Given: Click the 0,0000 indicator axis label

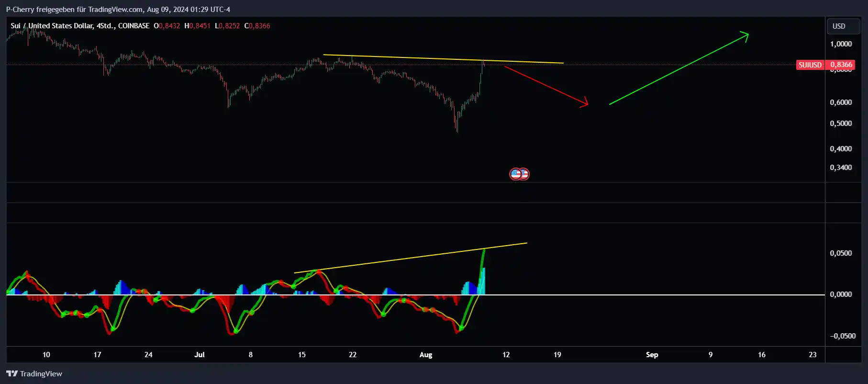Looking at the screenshot, I should coord(841,294).
